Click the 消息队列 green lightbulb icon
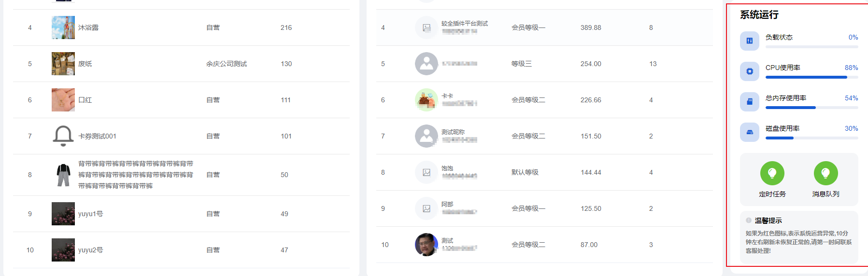Screen dimensions: 868x276 click(825, 173)
